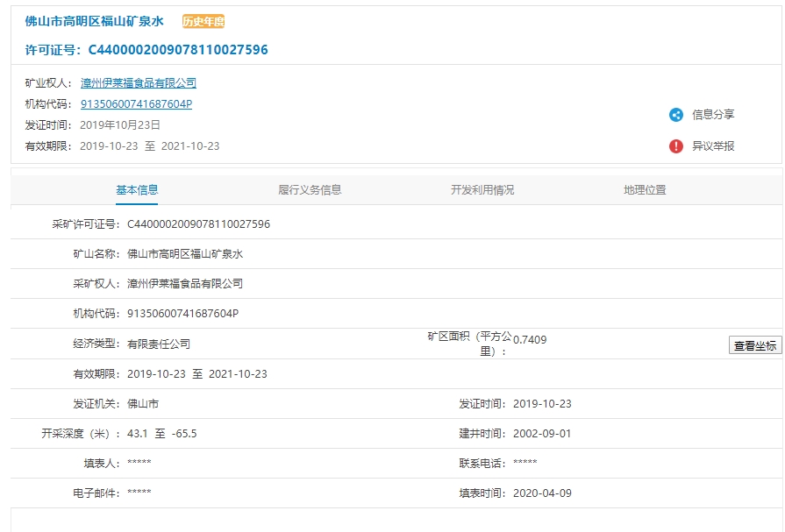Open the 开发利用情况 tab
The height and width of the screenshot is (532, 785).
482,190
